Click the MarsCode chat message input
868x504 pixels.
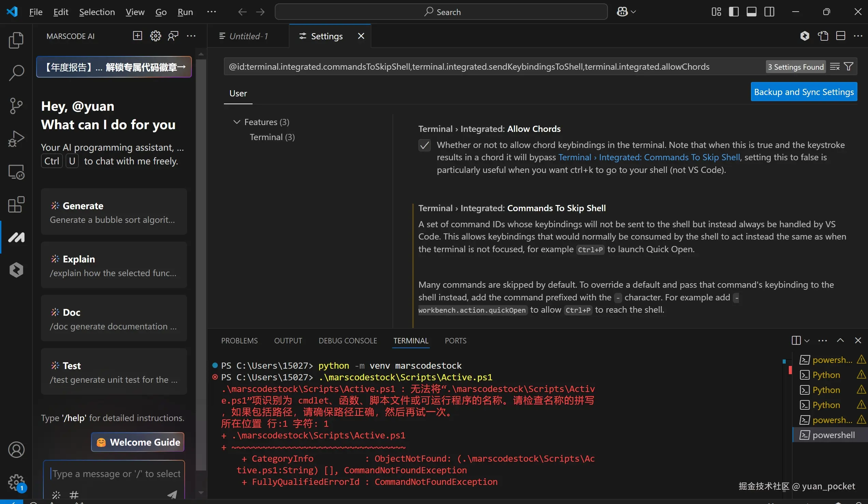coord(116,474)
